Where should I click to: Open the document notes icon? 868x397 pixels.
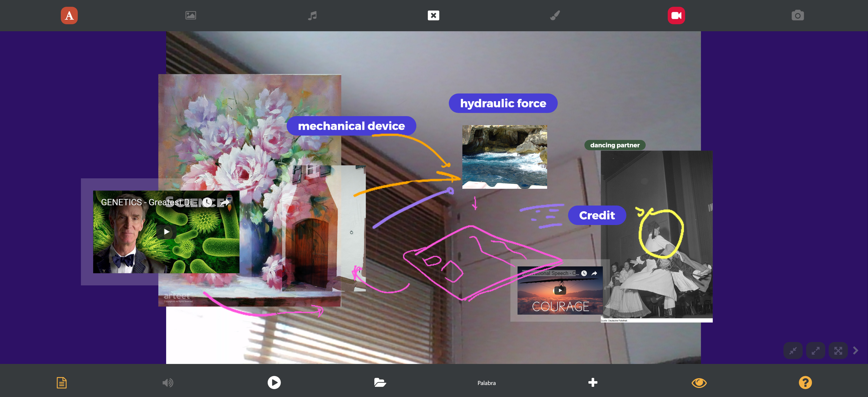coord(61,383)
